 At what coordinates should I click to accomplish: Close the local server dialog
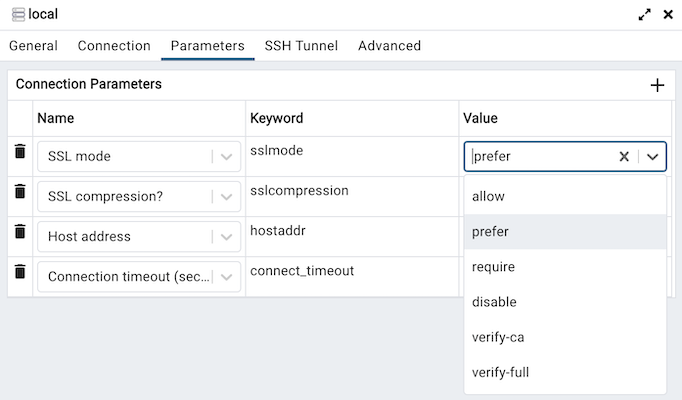pyautogui.click(x=668, y=14)
